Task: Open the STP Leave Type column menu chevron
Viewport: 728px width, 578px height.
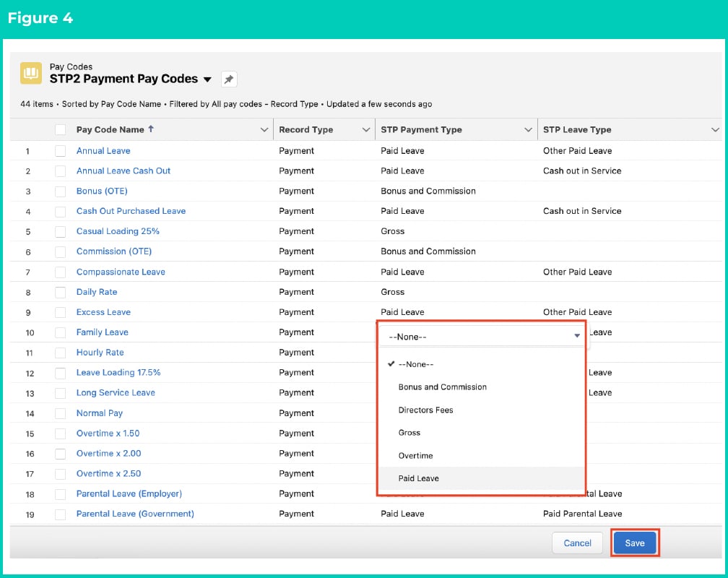Action: click(x=715, y=129)
